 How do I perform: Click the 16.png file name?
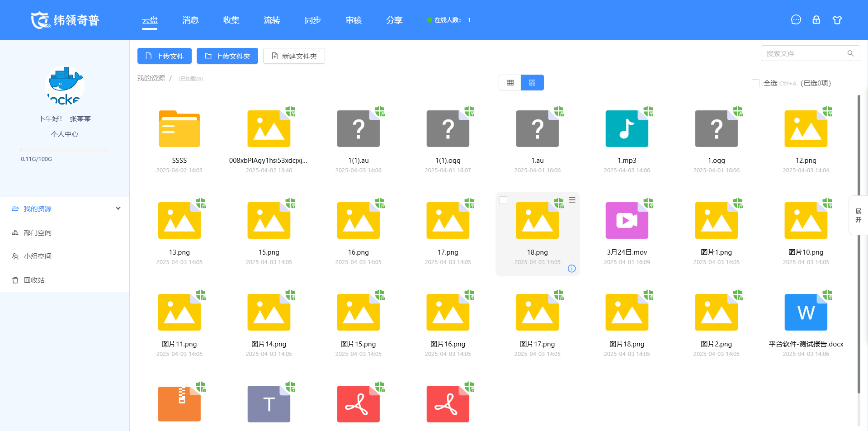[x=359, y=252]
